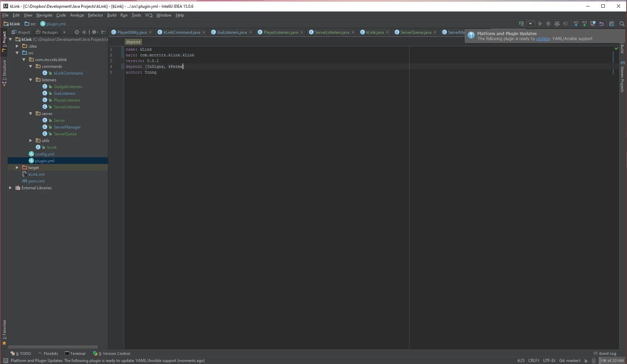Click the VCS Update Project icon
The width and height of the screenshot is (627, 364).
tap(576, 24)
